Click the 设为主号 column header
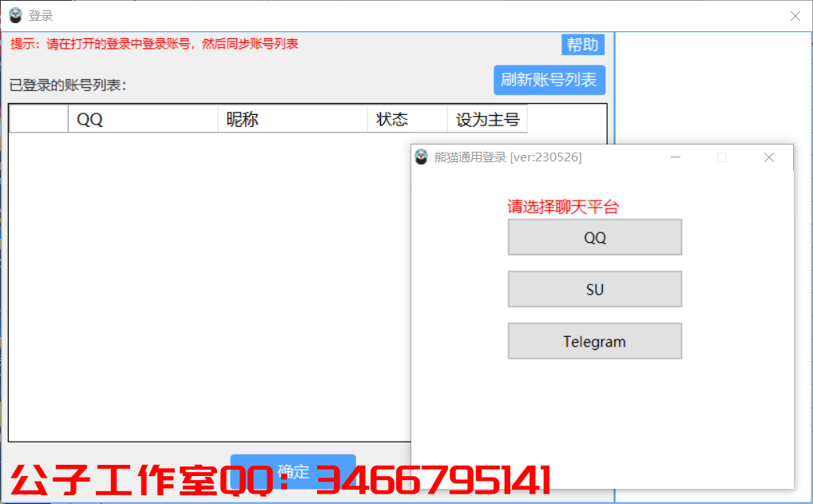Screen dimensions: 813x504 pyautogui.click(x=487, y=119)
